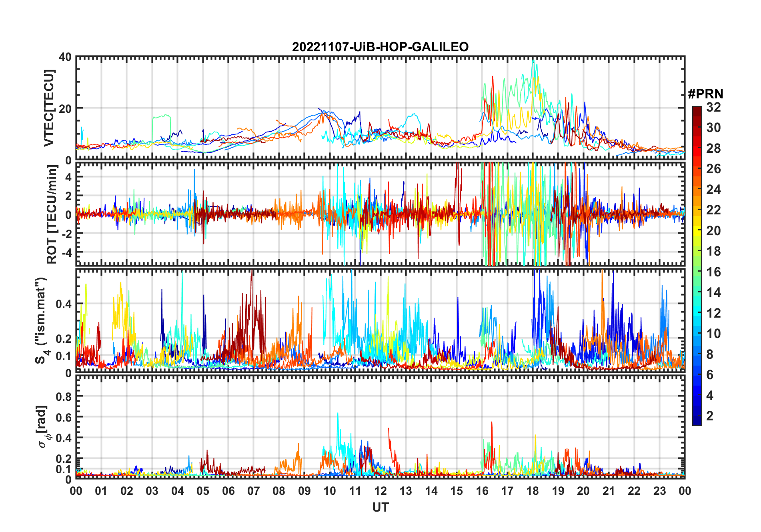Click the PRN jet colorbar strip
This screenshot has height=532, width=761.
[x=697, y=266]
